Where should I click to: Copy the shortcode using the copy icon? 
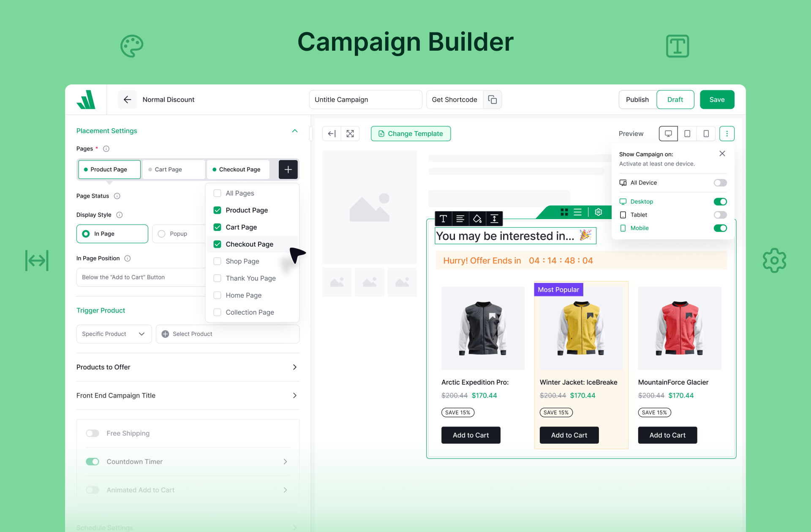[x=493, y=100]
